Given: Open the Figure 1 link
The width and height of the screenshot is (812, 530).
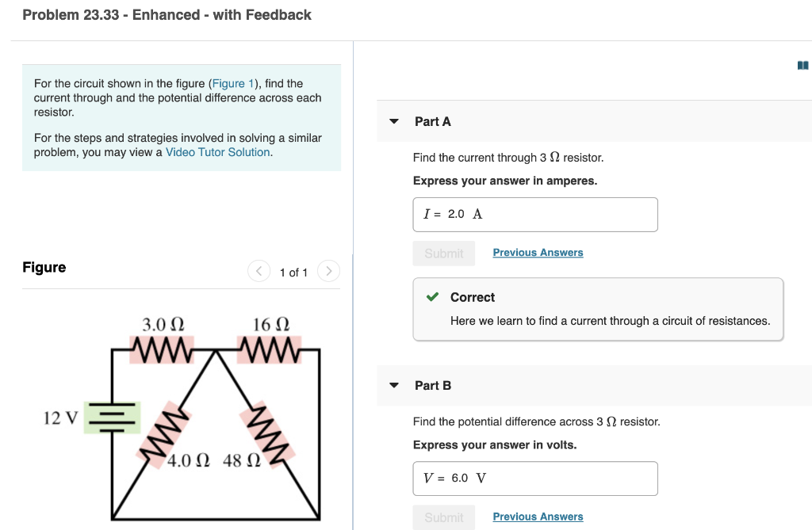Looking at the screenshot, I should (233, 83).
